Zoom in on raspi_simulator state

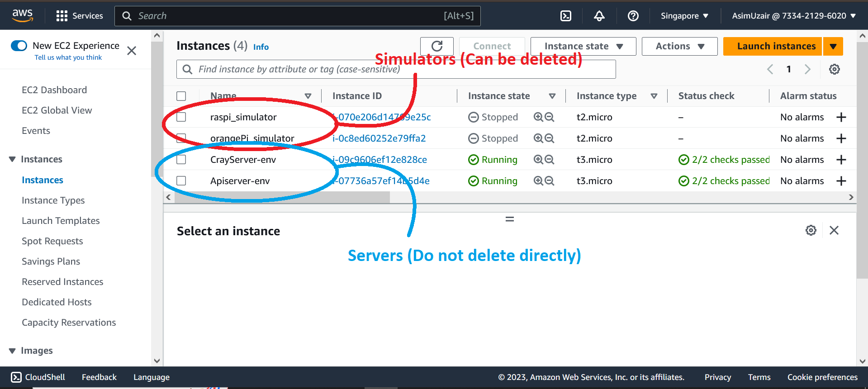pyautogui.click(x=538, y=117)
